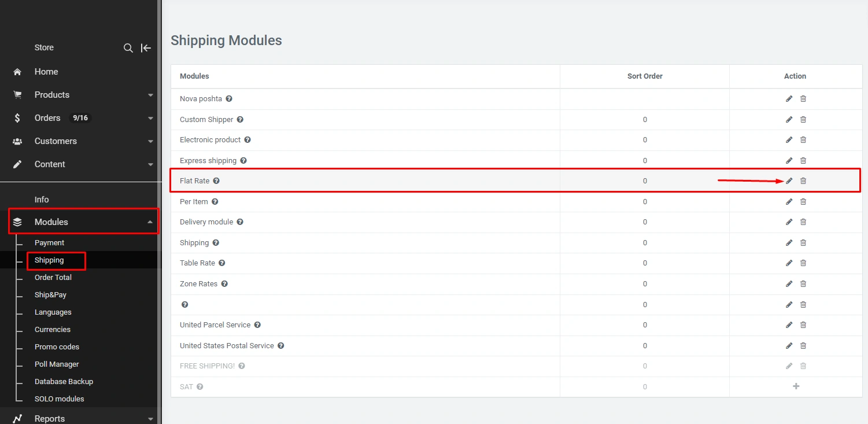Open the sidebar search magnifier icon
Viewport: 868px width, 424px height.
[x=128, y=48]
